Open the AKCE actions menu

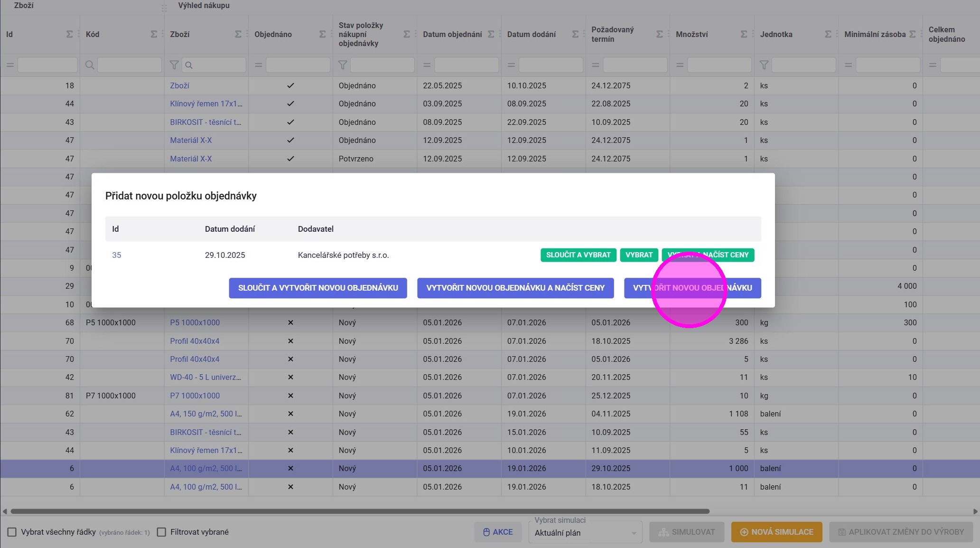pos(498,532)
